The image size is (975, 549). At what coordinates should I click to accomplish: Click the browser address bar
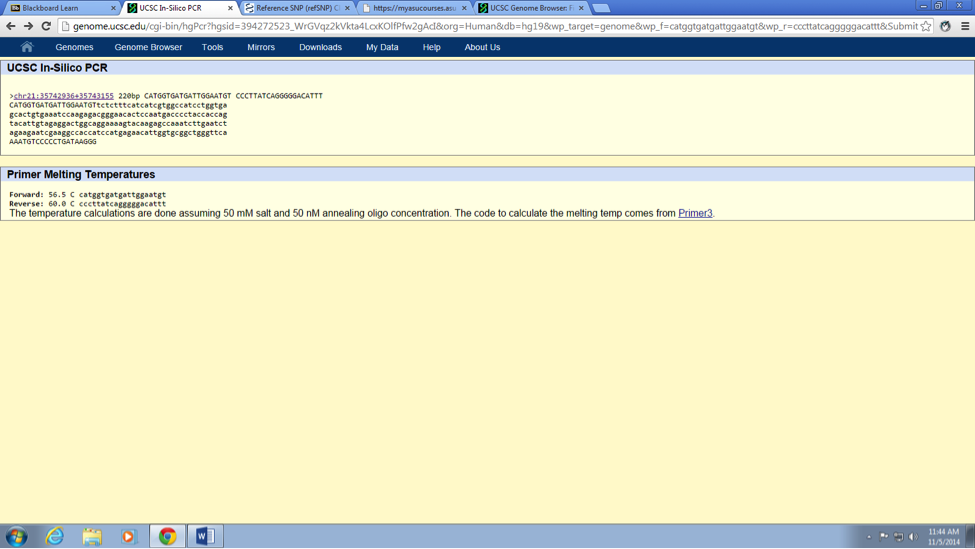tap(490, 26)
